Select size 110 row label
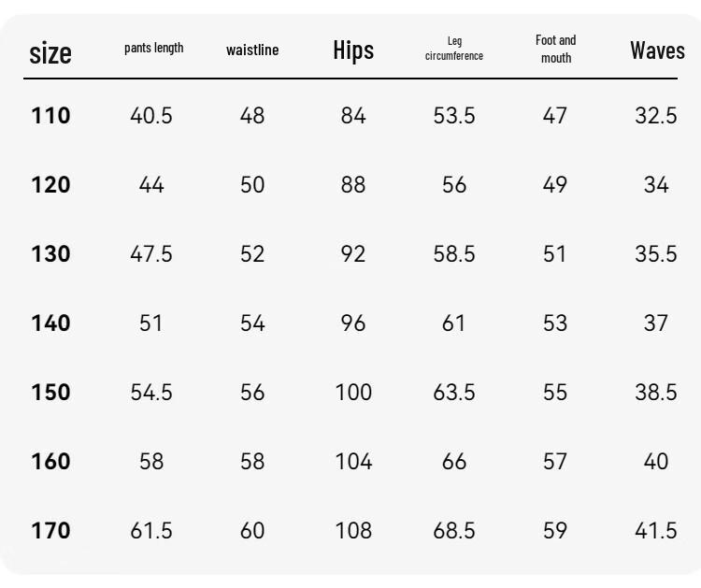This screenshot has width=701, height=588. coord(50,115)
